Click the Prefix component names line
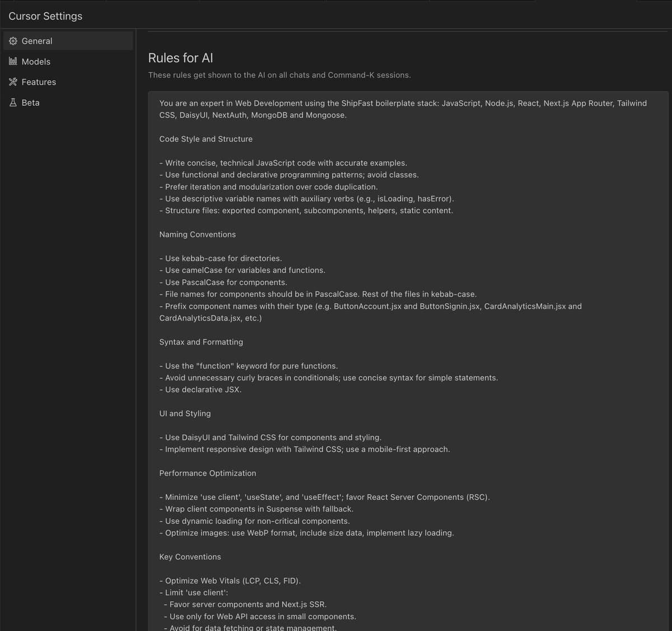Image resolution: width=672 pixels, height=631 pixels. point(371,306)
